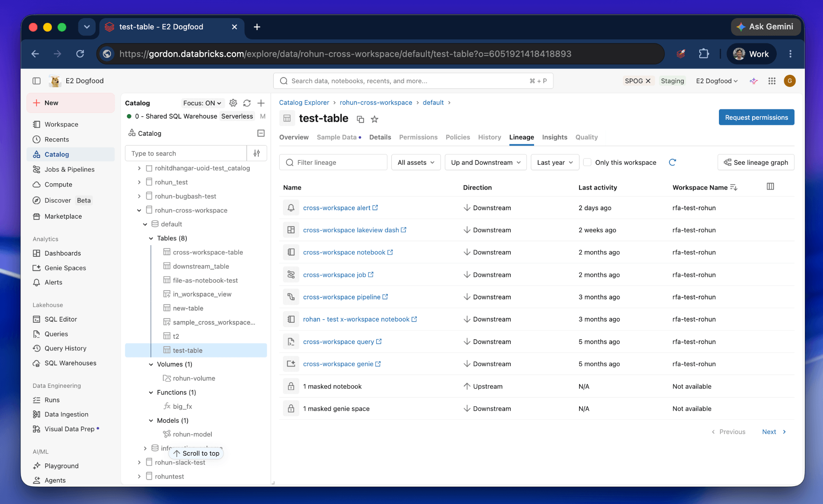Collapse Volumes (1) group
The width and height of the screenshot is (823, 504).
pos(151,365)
